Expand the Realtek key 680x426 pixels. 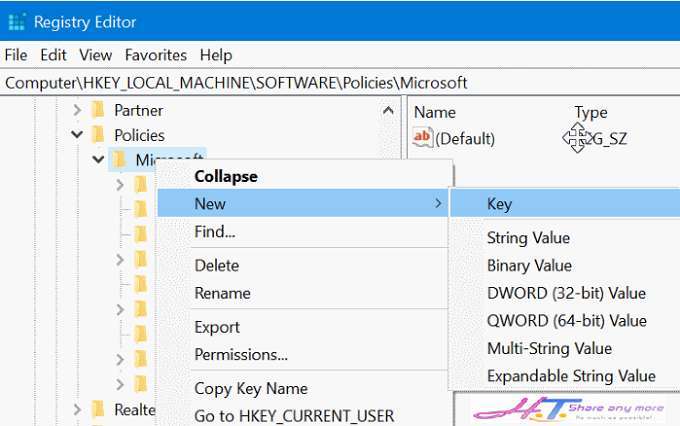coord(77,410)
